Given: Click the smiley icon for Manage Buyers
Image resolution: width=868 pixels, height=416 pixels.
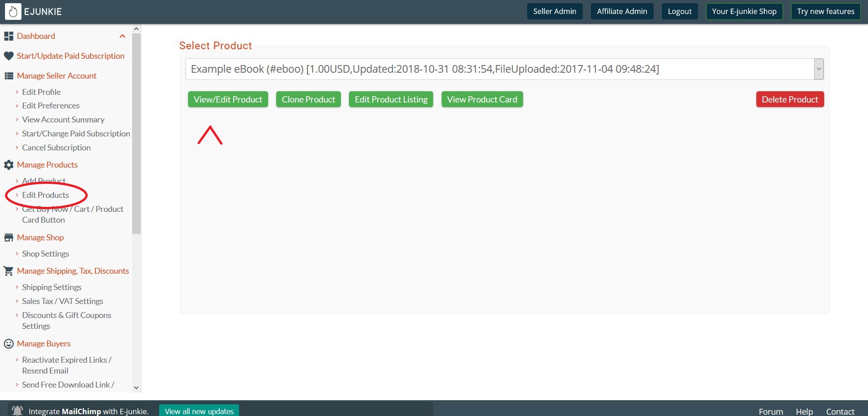Looking at the screenshot, I should click(x=9, y=344).
